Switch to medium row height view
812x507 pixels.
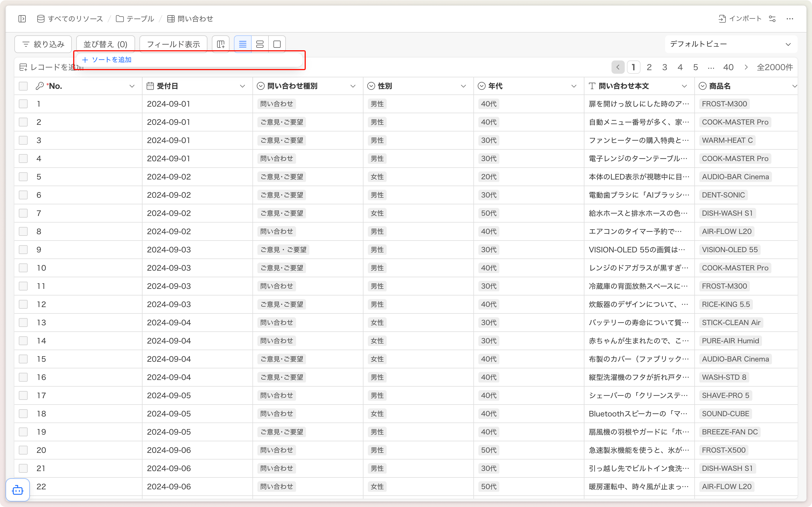pos(260,44)
